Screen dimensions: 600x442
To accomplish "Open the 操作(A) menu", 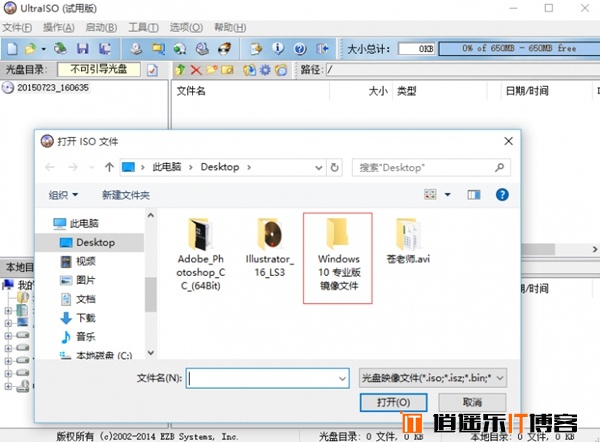I will coord(59,28).
